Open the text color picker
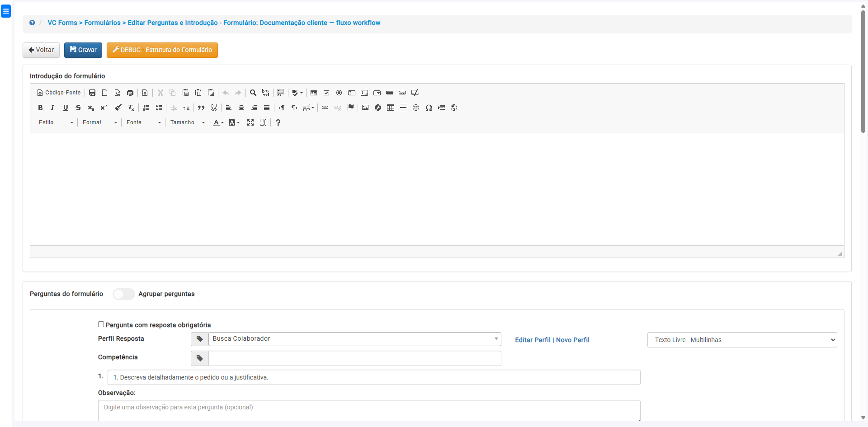The height and width of the screenshot is (427, 868). (x=218, y=122)
